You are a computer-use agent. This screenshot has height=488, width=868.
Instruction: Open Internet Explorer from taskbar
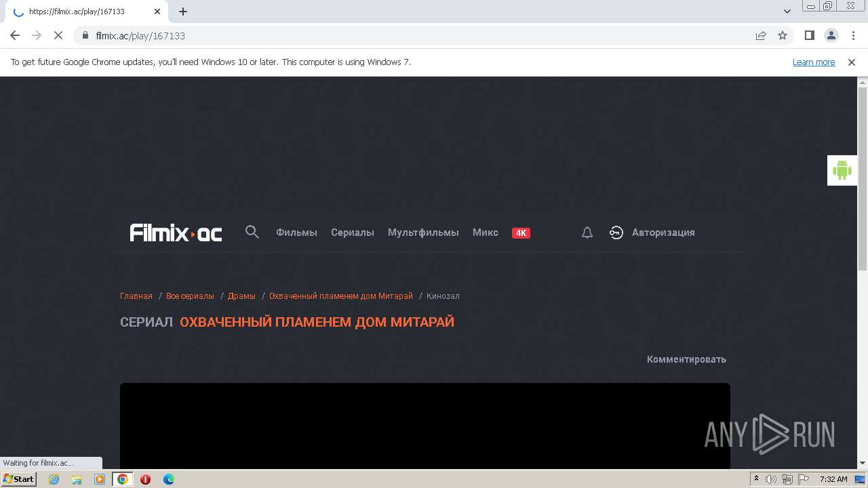54,479
